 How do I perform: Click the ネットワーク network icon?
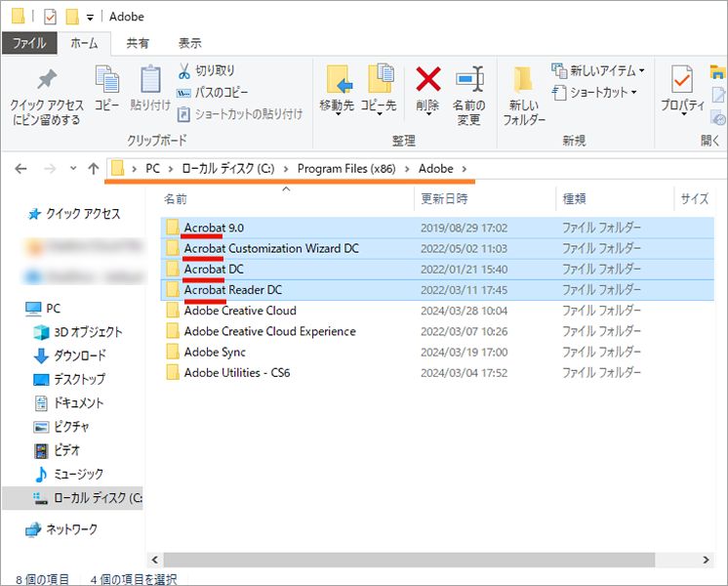click(33, 529)
